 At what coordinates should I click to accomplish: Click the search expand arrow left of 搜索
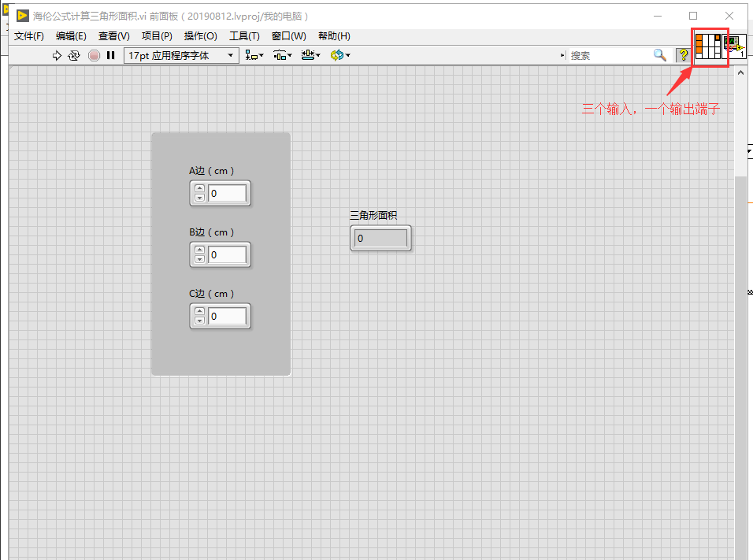coord(563,56)
